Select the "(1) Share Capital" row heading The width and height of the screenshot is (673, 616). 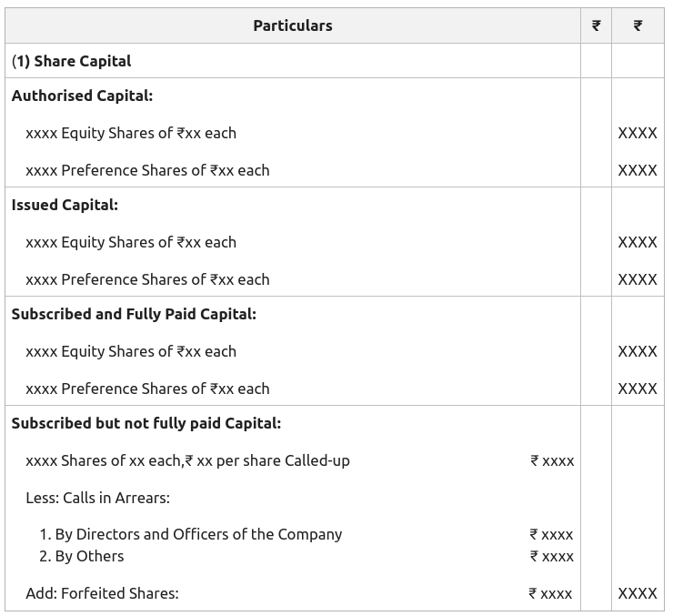click(72, 61)
